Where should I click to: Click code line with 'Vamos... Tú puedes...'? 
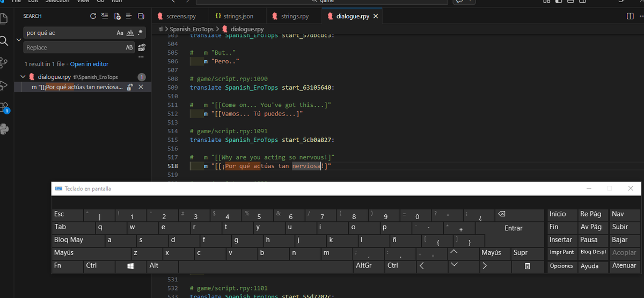[253, 114]
